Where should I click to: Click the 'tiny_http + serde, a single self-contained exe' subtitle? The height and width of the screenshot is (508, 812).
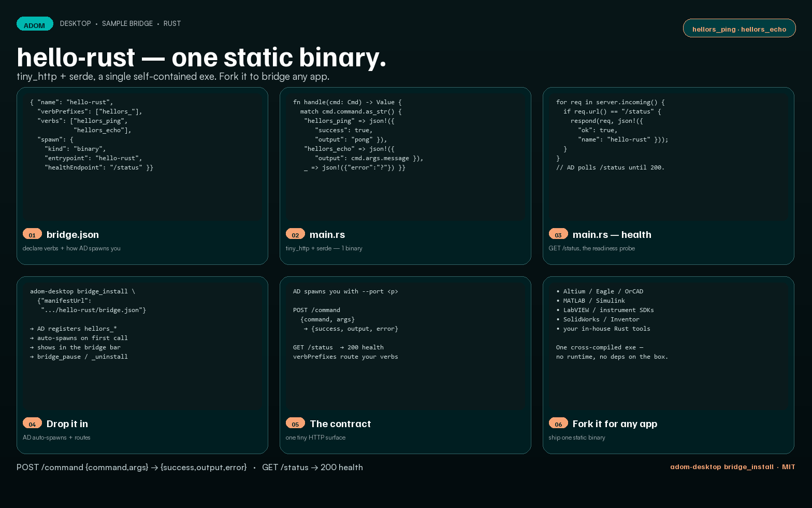(115, 77)
